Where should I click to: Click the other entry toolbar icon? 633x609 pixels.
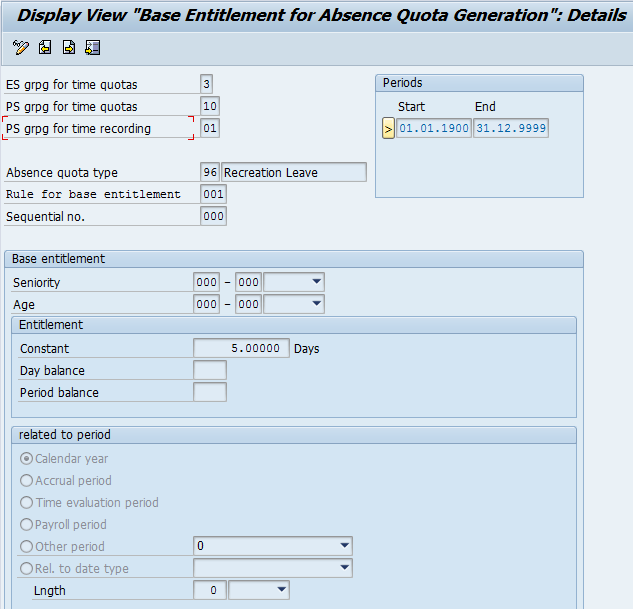point(93,47)
